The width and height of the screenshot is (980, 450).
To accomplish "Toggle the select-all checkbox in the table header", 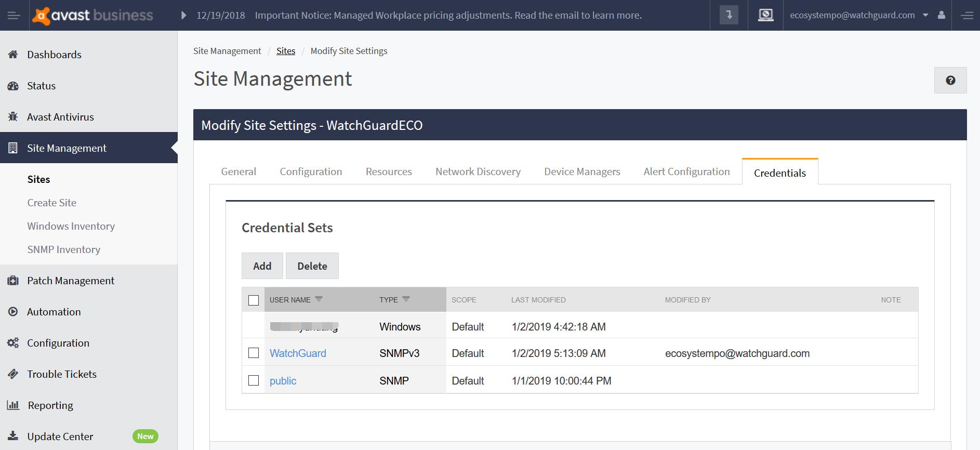I will [x=254, y=300].
